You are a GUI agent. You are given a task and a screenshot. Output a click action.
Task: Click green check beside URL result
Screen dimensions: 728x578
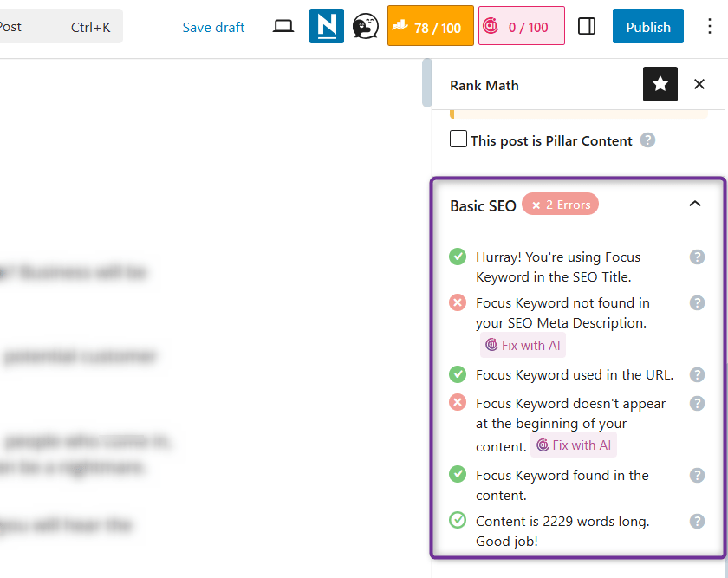[x=458, y=374]
